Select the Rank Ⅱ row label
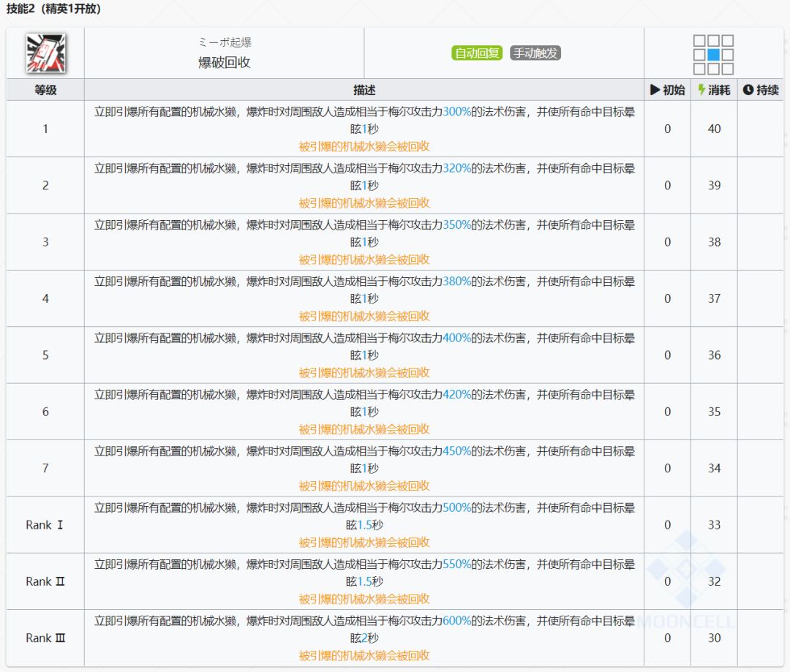The image size is (790, 672). click(45, 581)
